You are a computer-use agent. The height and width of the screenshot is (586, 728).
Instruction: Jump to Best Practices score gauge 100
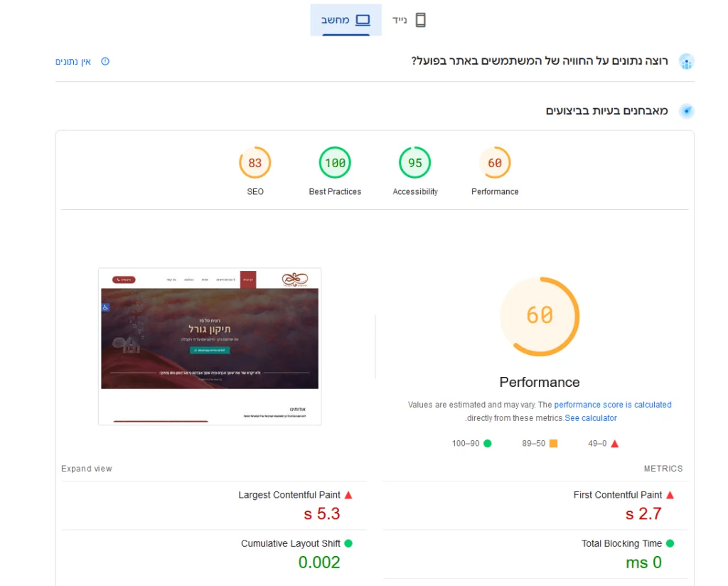pos(335,163)
